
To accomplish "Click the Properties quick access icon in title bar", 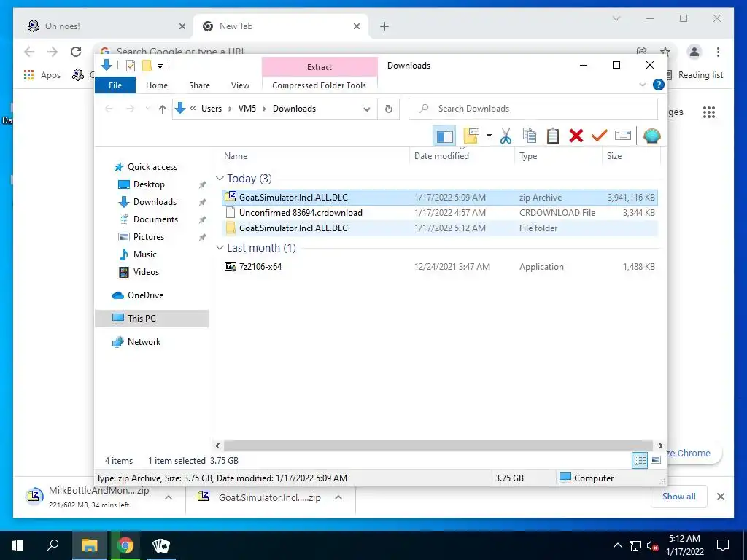I will click(x=130, y=66).
